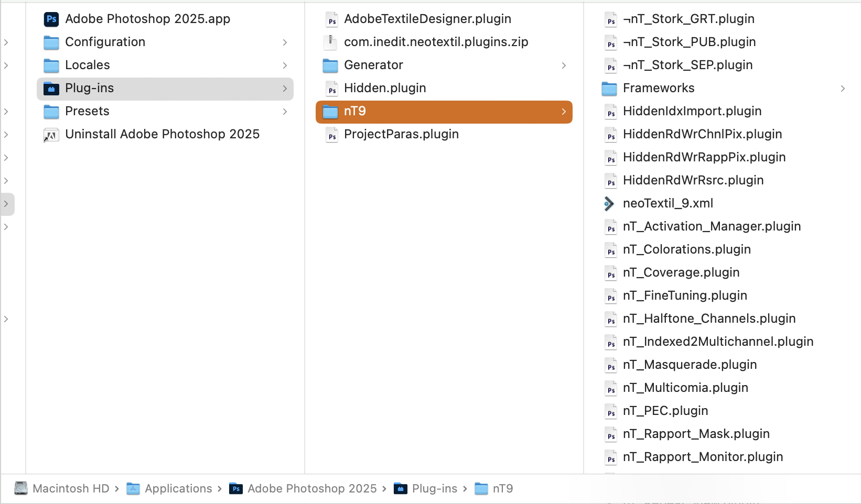Click the Photoshop folder icon in path bar
Viewport: 861px width, 504px height.
[236, 489]
